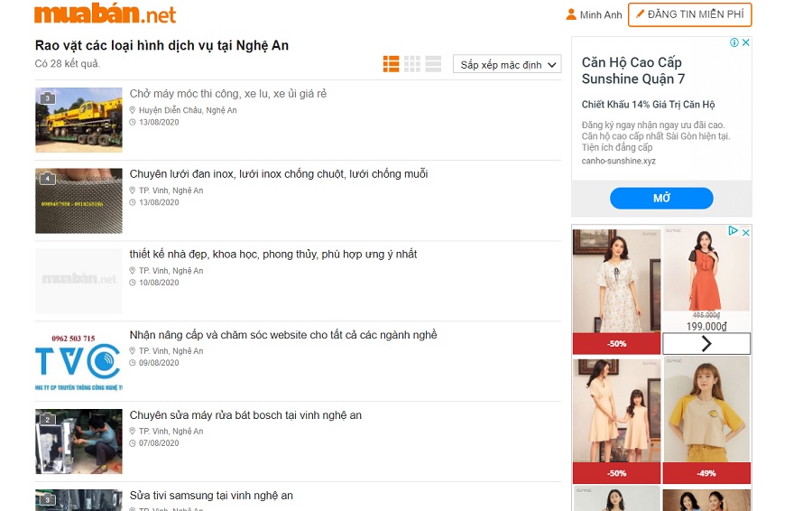Click -49% discount label in ad

(x=706, y=473)
